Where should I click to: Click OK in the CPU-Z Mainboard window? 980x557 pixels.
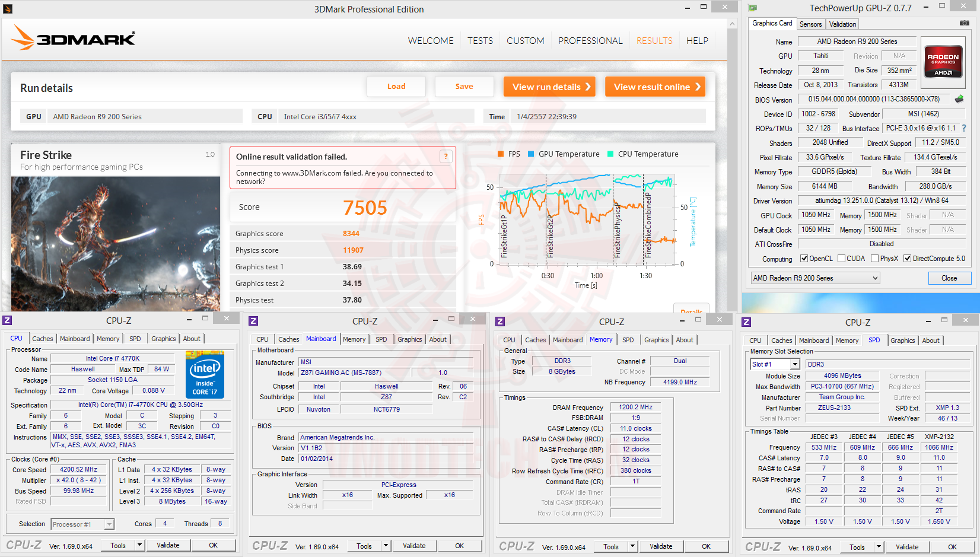[460, 546]
